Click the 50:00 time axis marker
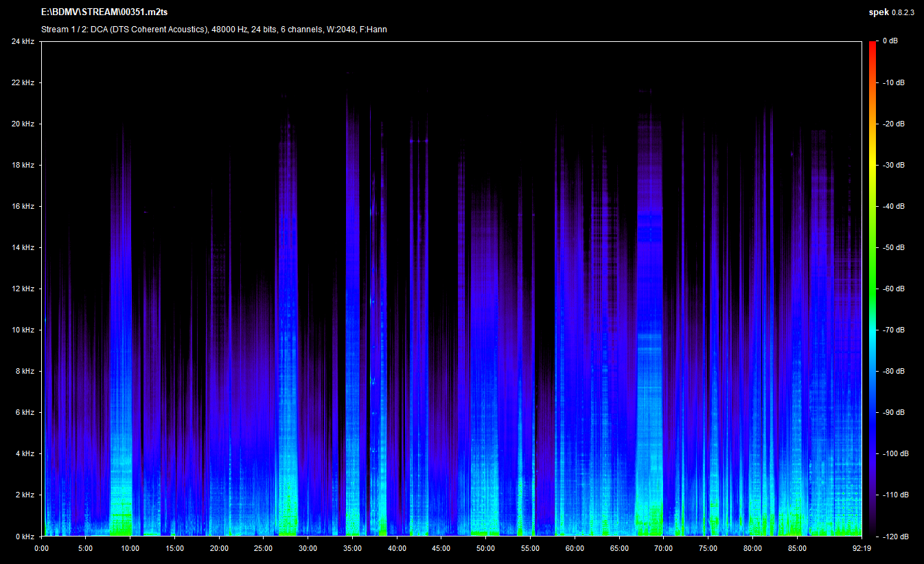This screenshot has width=924, height=564. (x=486, y=548)
